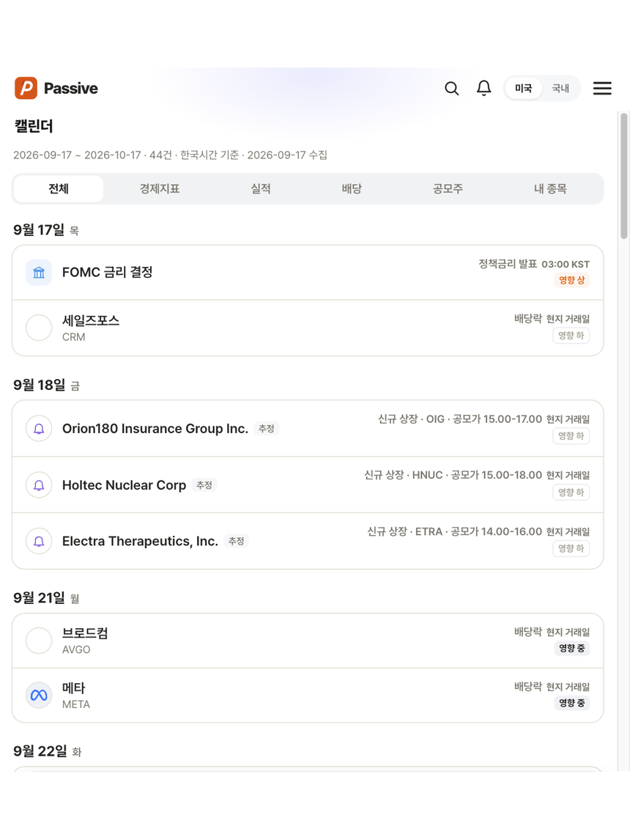Switch to the 실적 tab

261,188
